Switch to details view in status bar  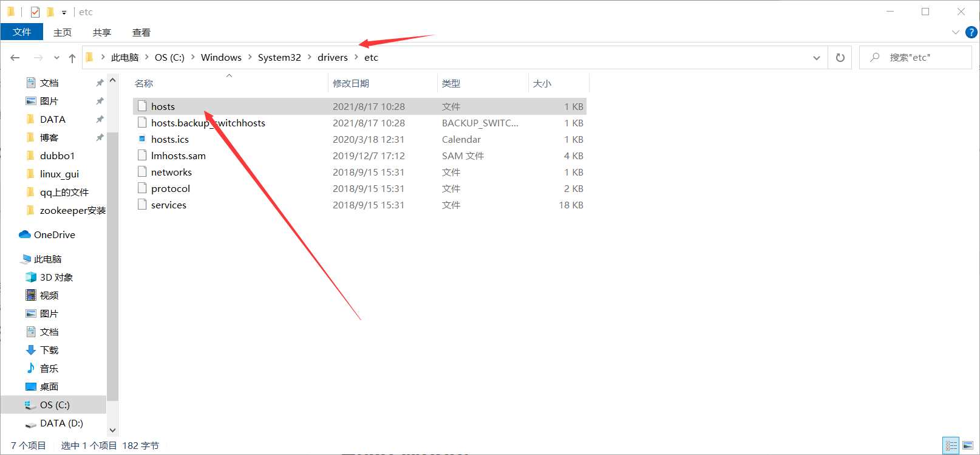tap(951, 446)
